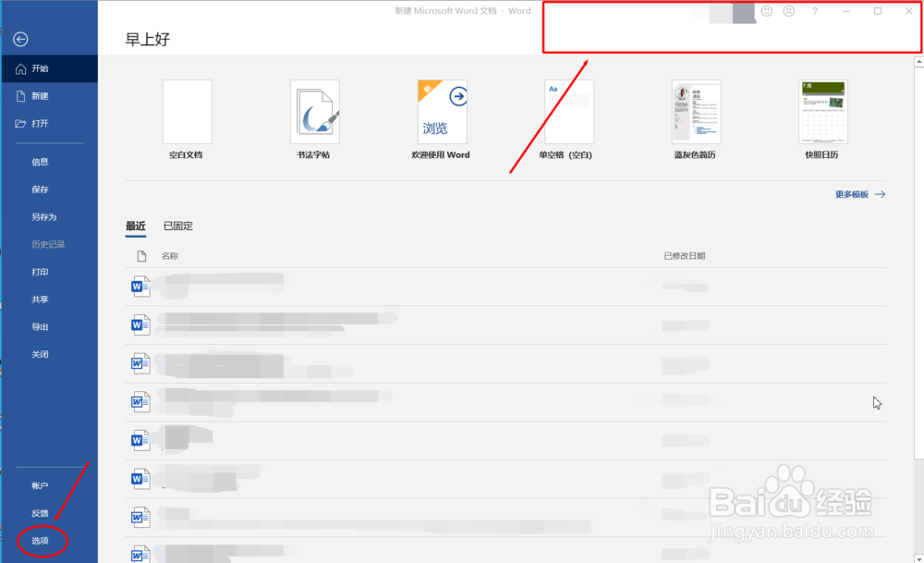Click the smiley face feedback icon
924x563 pixels.
coord(767,11)
